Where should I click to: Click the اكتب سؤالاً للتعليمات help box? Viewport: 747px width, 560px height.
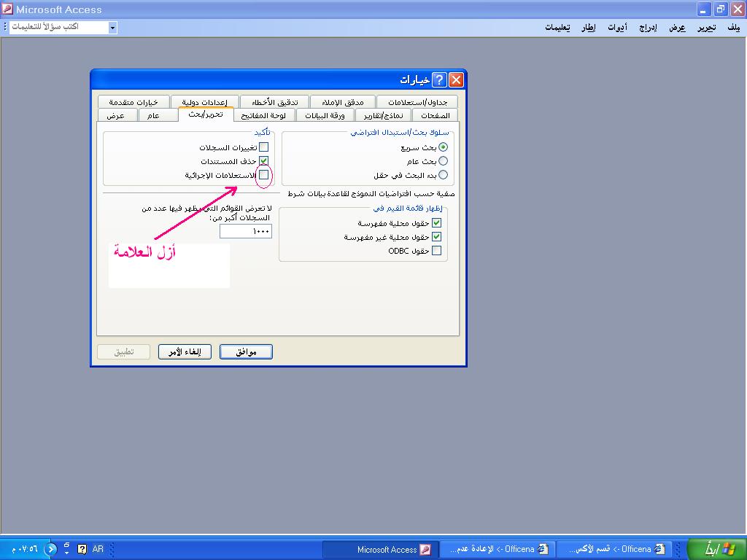coord(59,28)
